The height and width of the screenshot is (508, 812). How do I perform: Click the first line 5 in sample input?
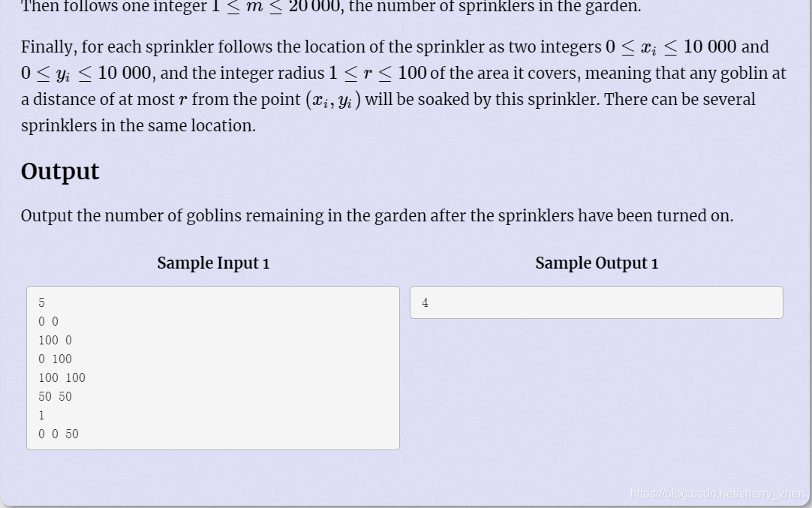(41, 303)
